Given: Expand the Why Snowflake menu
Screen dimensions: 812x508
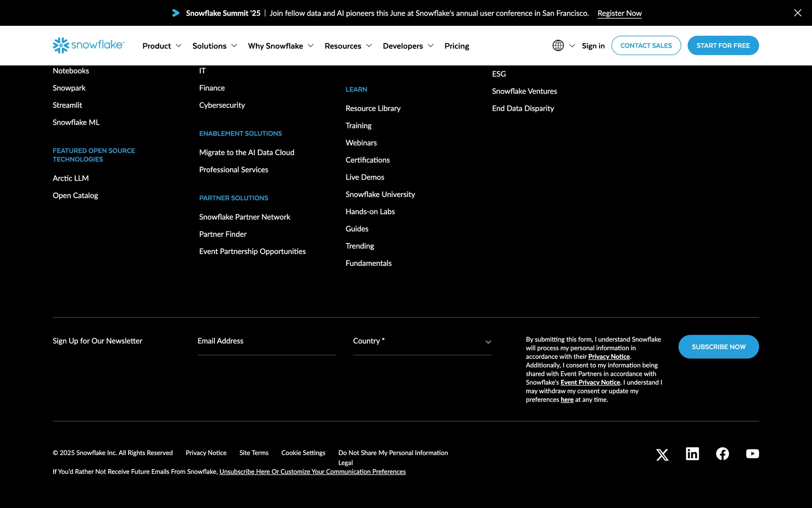Looking at the screenshot, I should 280,46.
